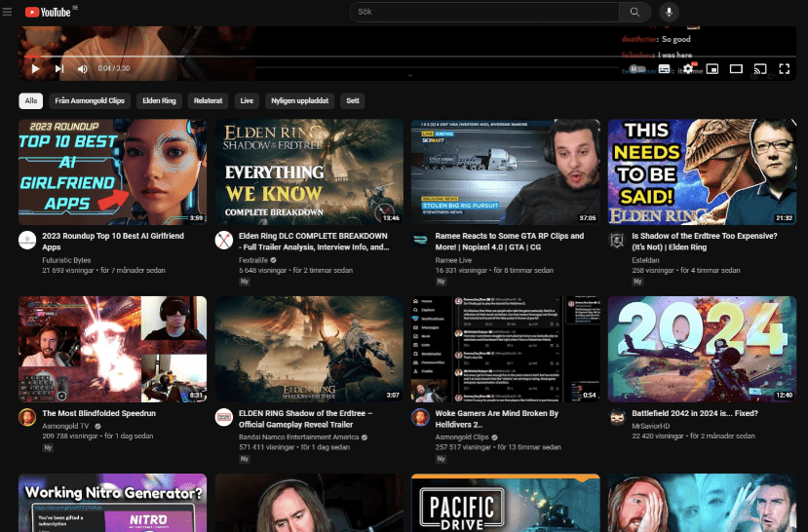Viewport: 808px width, 532px height.
Task: Mute the player volume
Action: (83, 68)
